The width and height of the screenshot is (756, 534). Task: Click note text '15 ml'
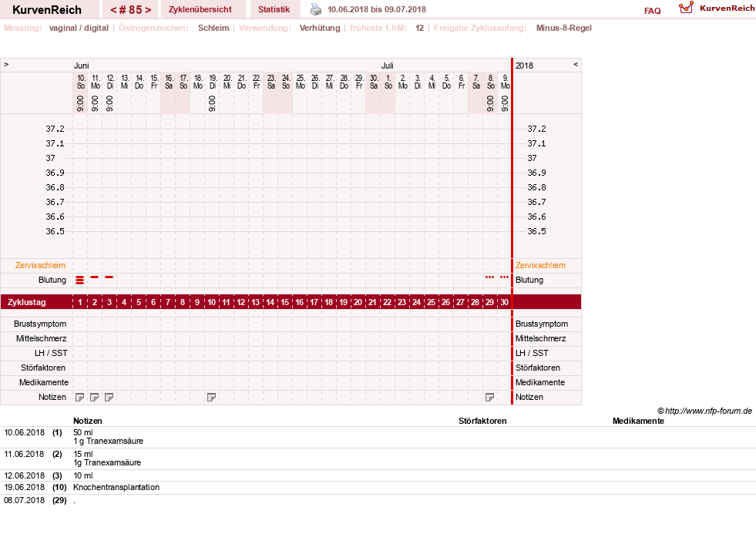click(x=83, y=454)
